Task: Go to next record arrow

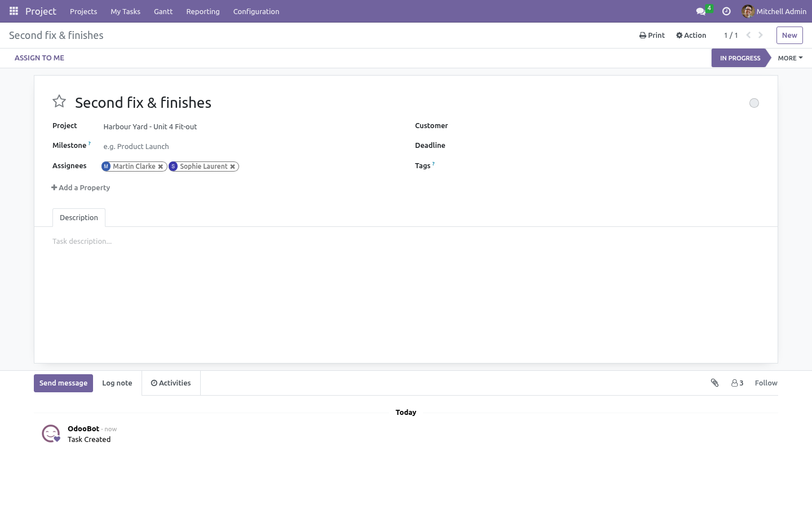Action: [x=761, y=35]
